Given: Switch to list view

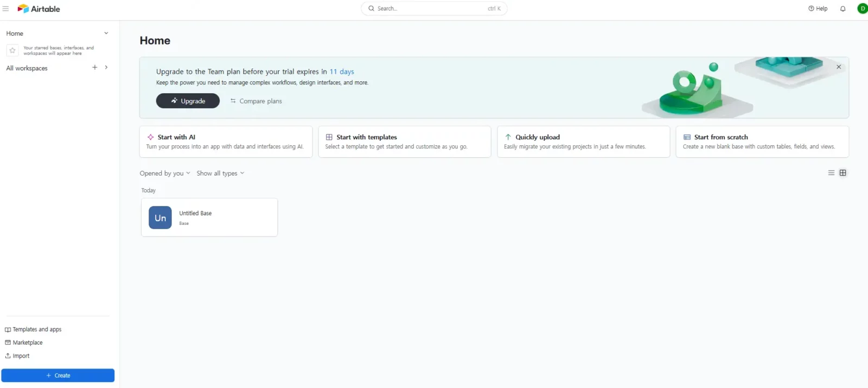Looking at the screenshot, I should 831,173.
